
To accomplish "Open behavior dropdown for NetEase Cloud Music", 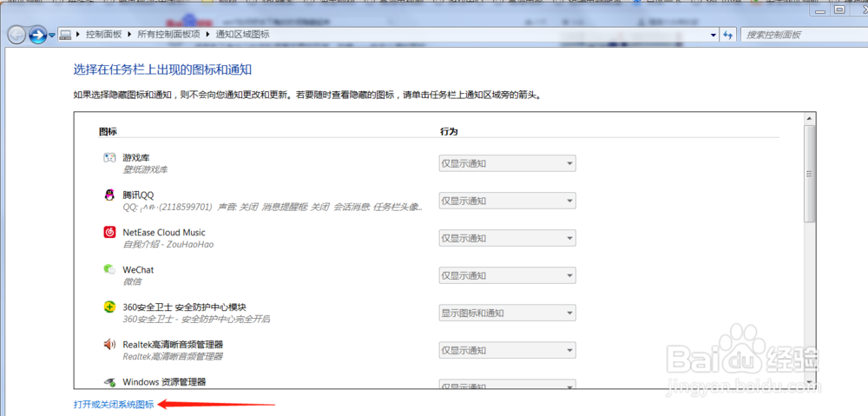I will [508, 238].
